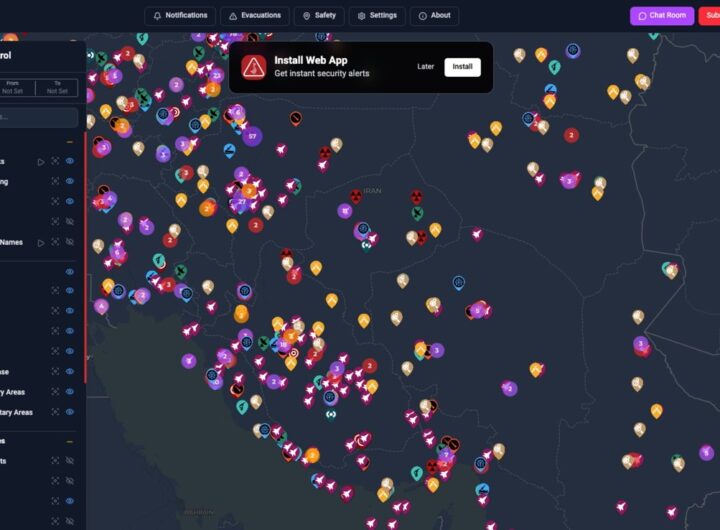Screen dimensions: 720x530
Task: Toggle the eye icon in the first layer row
Action: 70,161
